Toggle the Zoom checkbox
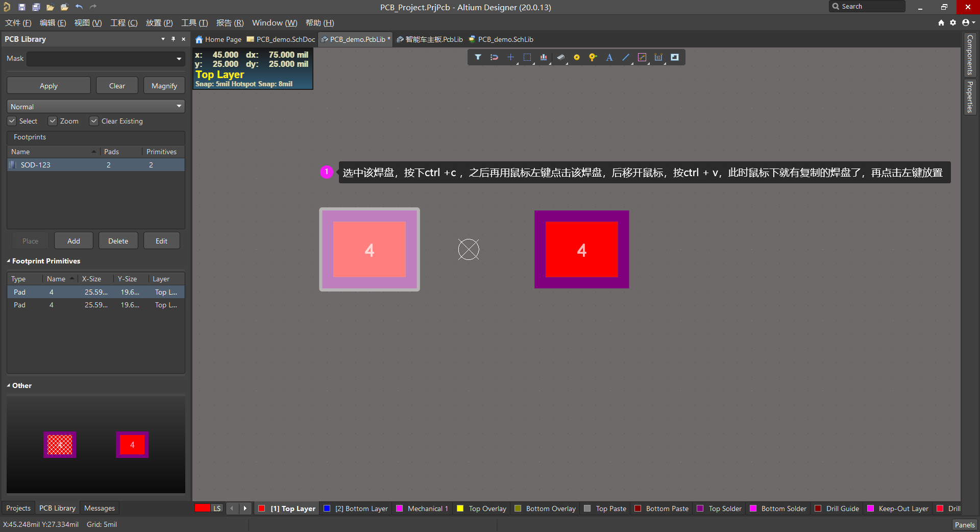980x532 pixels. (x=53, y=121)
